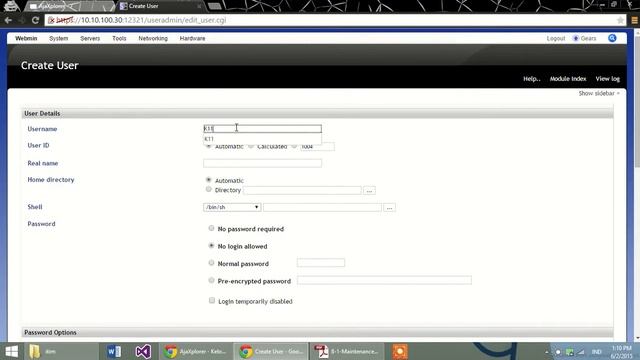Switch to AjaXplorer Chrome taskbar window

click(195, 351)
